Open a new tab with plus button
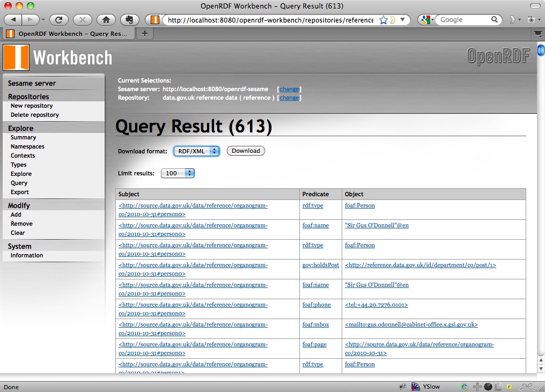Viewport: 545px width, 392px height. click(145, 33)
